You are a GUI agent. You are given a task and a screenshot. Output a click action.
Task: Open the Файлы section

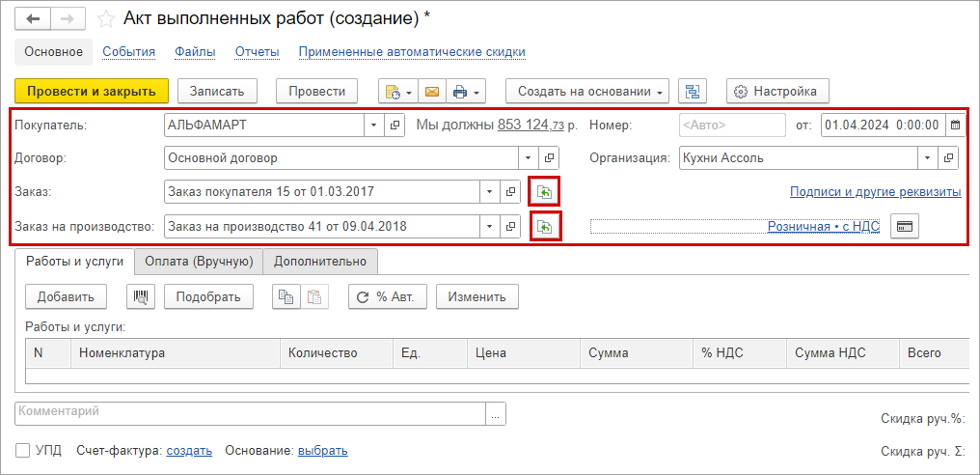195,52
